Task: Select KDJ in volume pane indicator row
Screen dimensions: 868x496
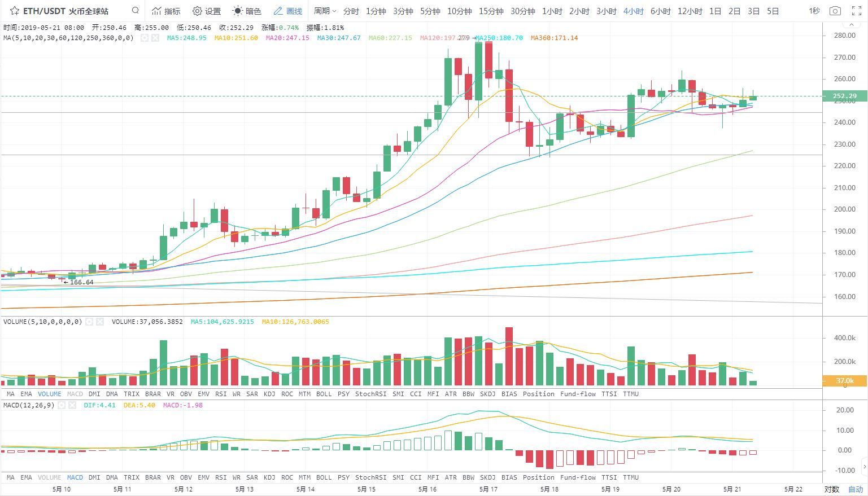Action: tap(269, 394)
